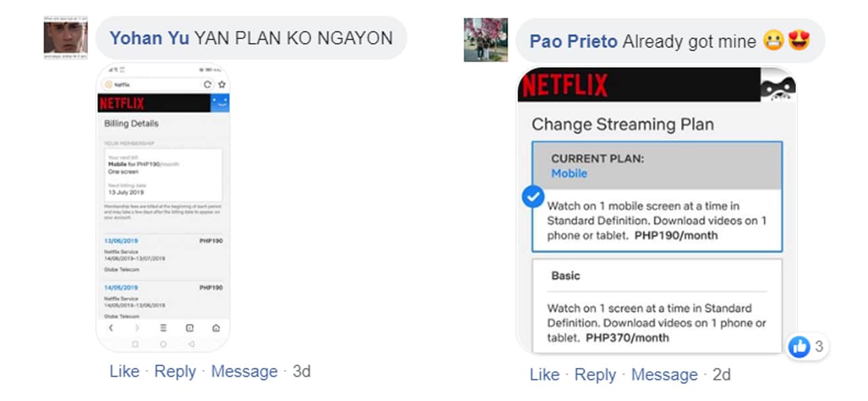Open Pao Prieto's profile name link

pyautogui.click(x=573, y=41)
